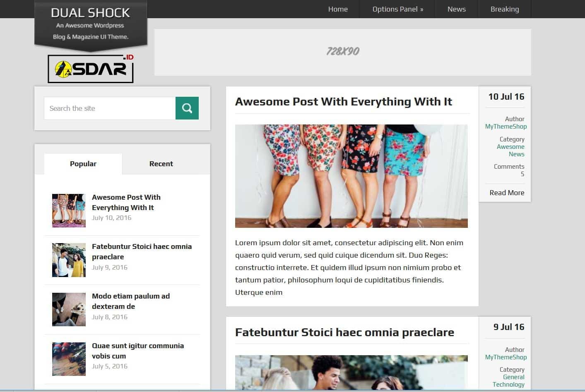Screen dimensions: 585x392
Task: Click the Awesome Post With Everything headline
Action: (344, 102)
